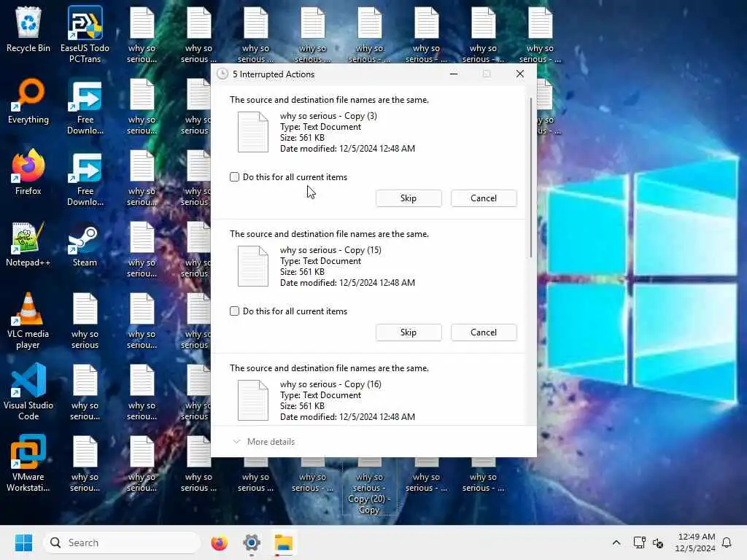The height and width of the screenshot is (560, 747).
Task: Expand More details in Interrupted Actions dialog
Action: pyautogui.click(x=264, y=442)
